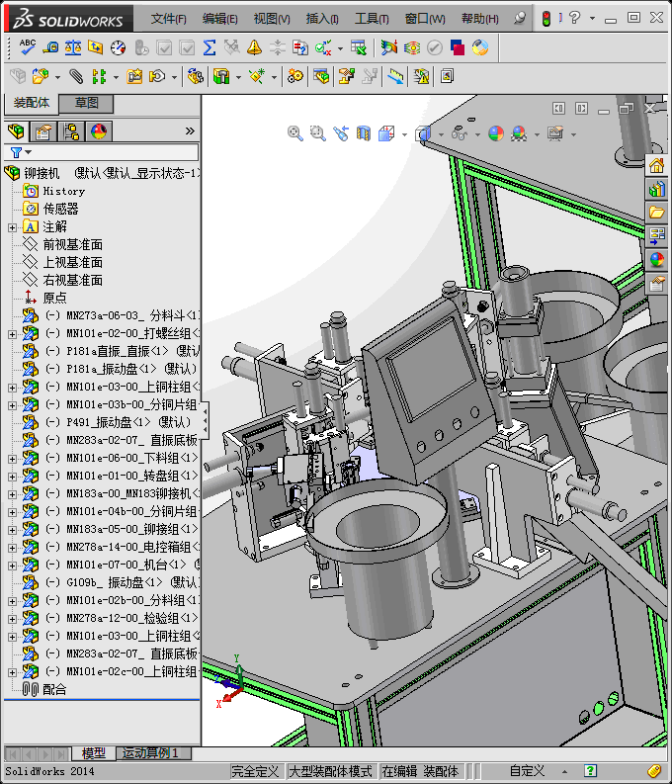Expand the MN101e-06-00_下料组 subassembly
Image resolution: width=672 pixels, height=784 pixels.
13,459
